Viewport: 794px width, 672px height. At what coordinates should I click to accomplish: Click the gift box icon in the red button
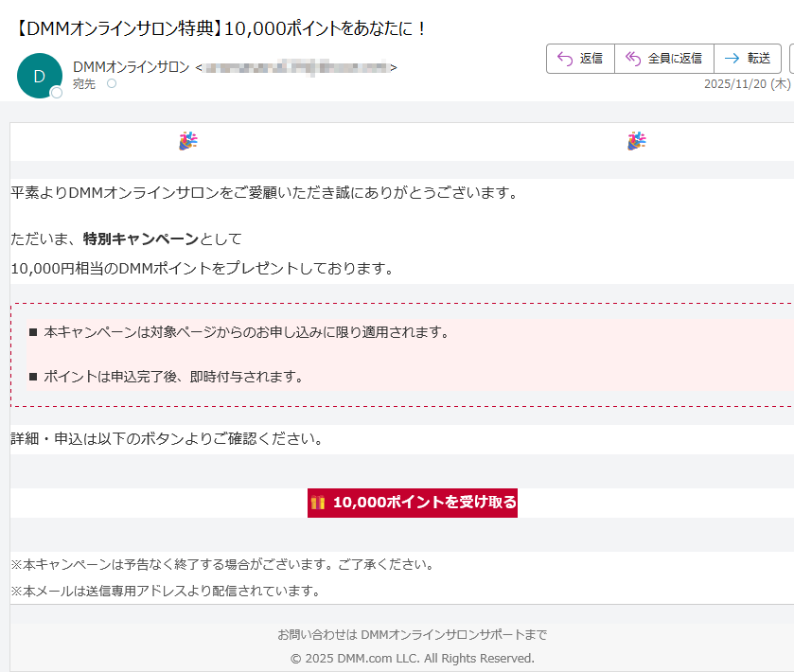[x=319, y=503]
